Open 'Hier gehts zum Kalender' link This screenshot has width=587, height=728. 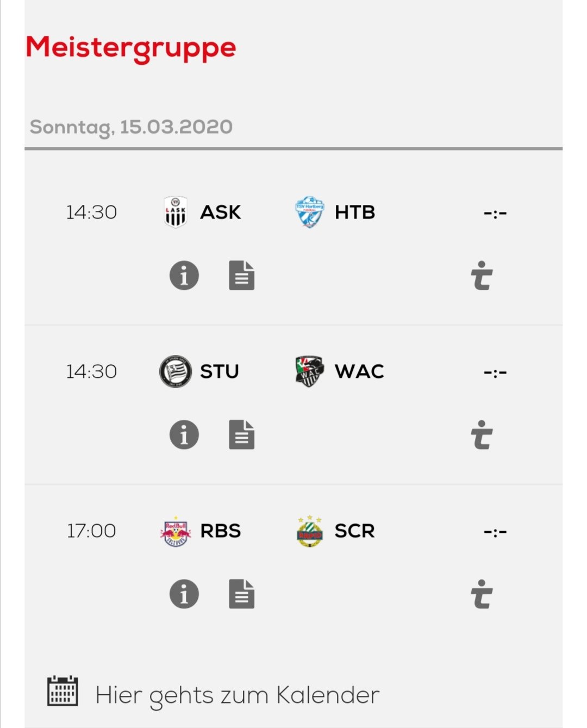pos(237,695)
